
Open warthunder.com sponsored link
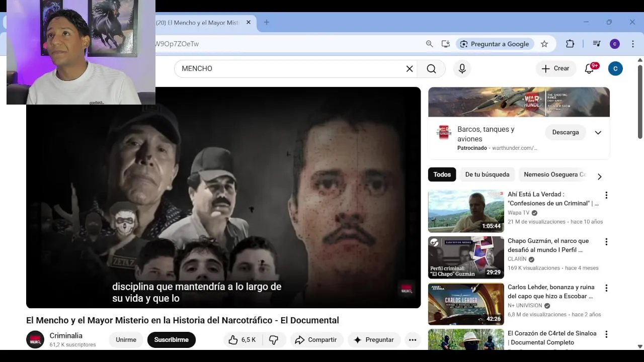(514, 148)
